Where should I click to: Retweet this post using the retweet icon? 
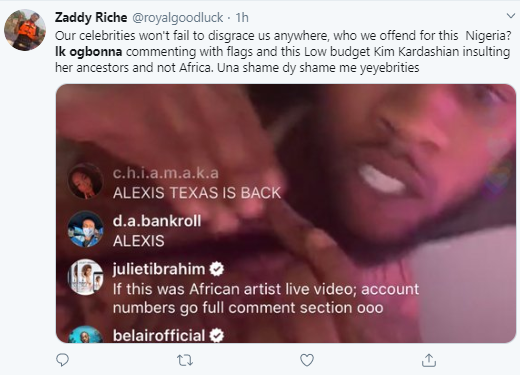point(185,360)
